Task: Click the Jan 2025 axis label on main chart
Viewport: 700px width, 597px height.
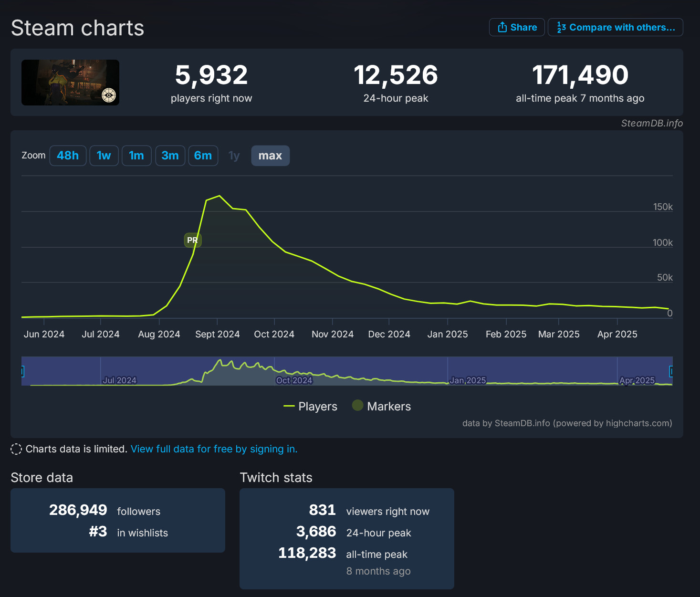Action: pos(448,334)
